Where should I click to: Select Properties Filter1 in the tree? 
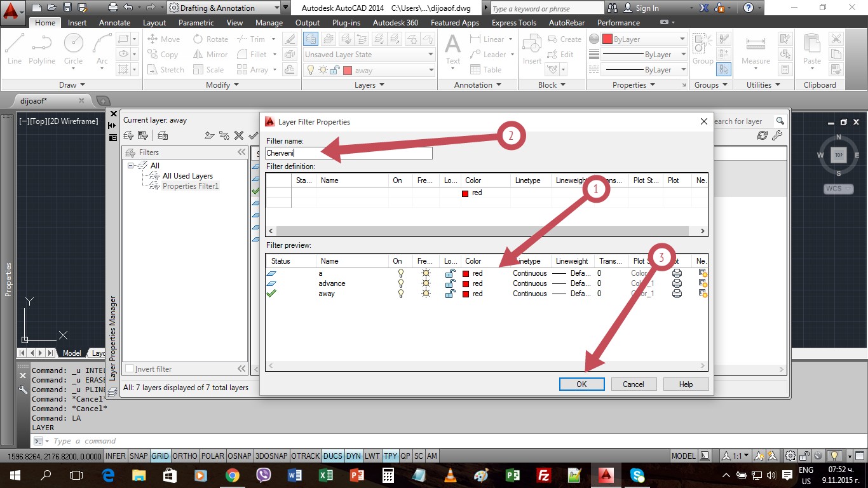[190, 186]
